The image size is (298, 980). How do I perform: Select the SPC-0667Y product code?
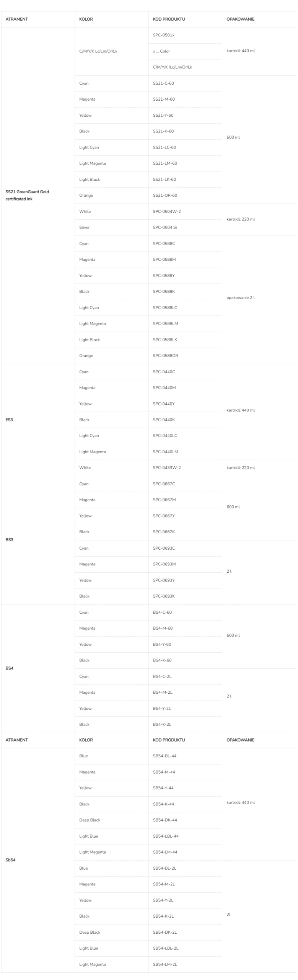[164, 516]
